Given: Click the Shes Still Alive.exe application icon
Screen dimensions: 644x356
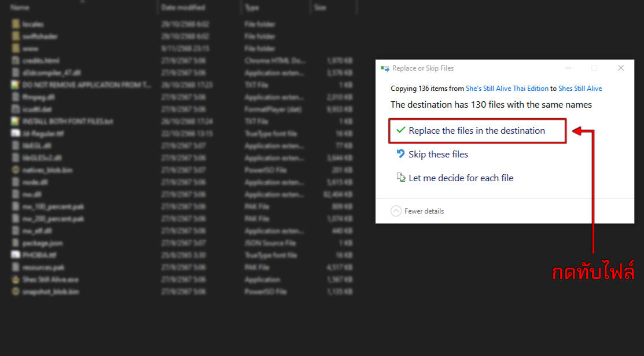Looking at the screenshot, I should (16, 279).
